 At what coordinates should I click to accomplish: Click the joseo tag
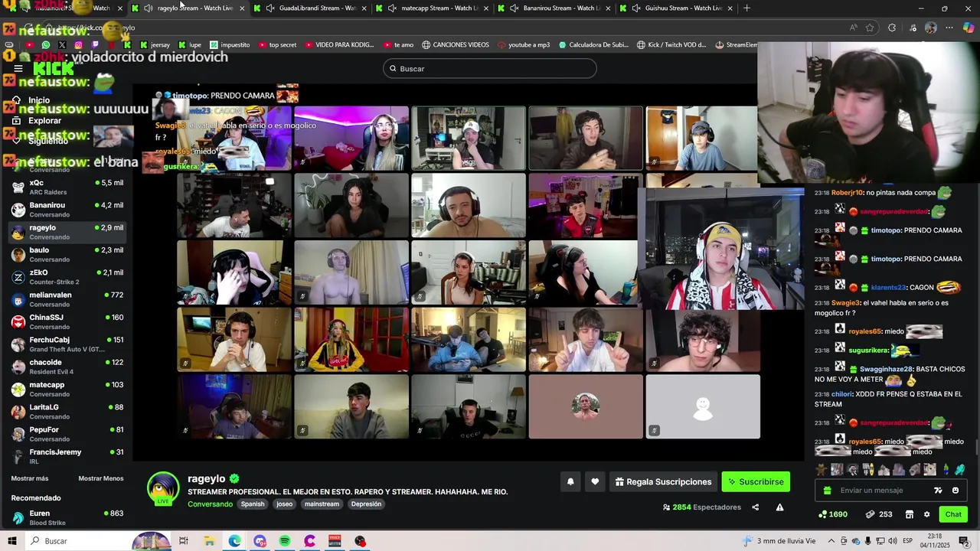pyautogui.click(x=285, y=504)
